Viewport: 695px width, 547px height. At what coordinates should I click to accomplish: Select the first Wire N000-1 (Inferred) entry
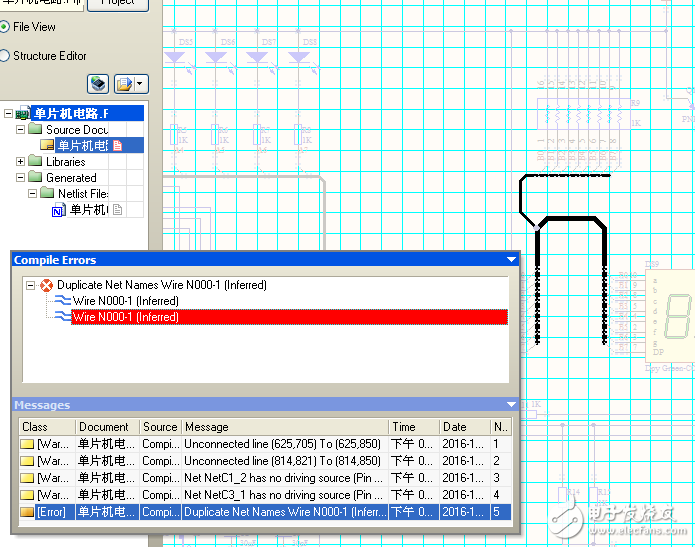coord(125,301)
